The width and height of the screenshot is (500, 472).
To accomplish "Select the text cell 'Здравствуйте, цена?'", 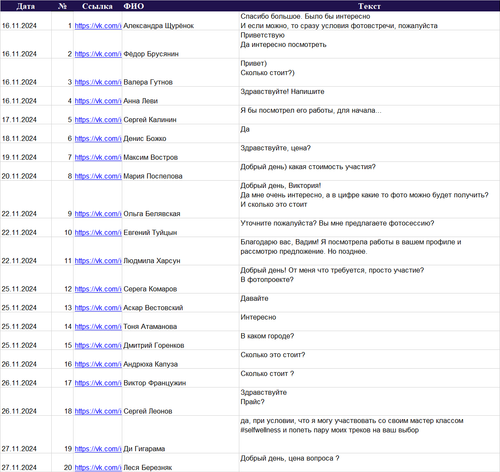I will (369, 152).
